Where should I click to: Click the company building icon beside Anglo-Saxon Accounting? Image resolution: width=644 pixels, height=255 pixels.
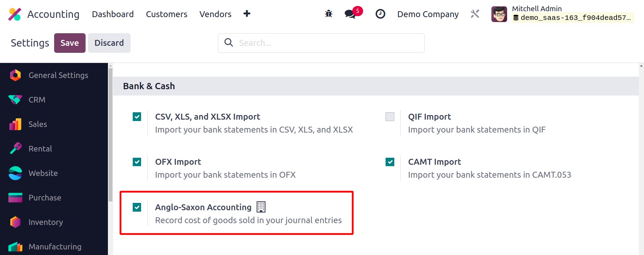click(261, 207)
